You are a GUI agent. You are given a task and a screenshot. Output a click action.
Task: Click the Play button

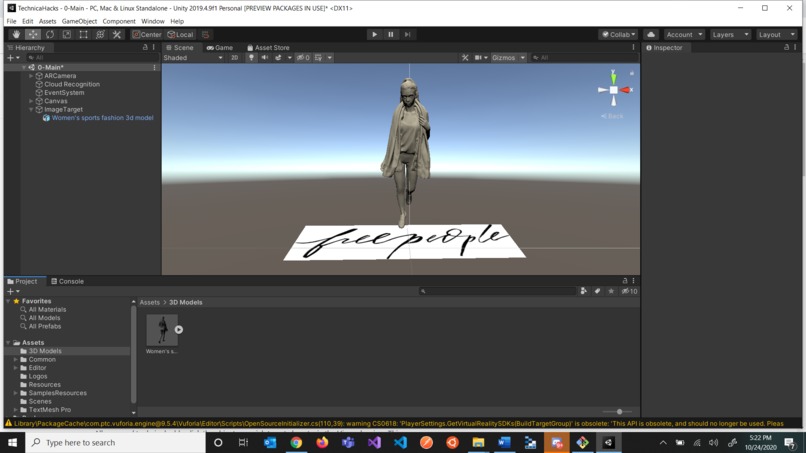point(374,34)
